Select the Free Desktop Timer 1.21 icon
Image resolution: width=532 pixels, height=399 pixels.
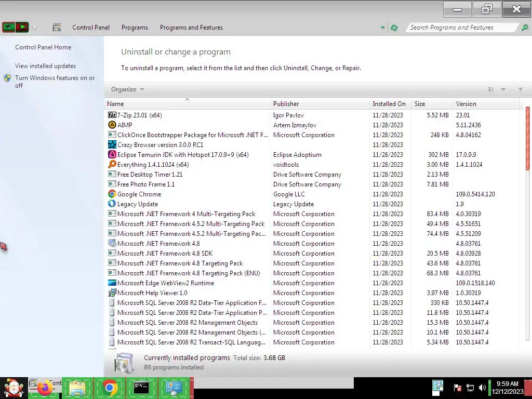tap(112, 174)
